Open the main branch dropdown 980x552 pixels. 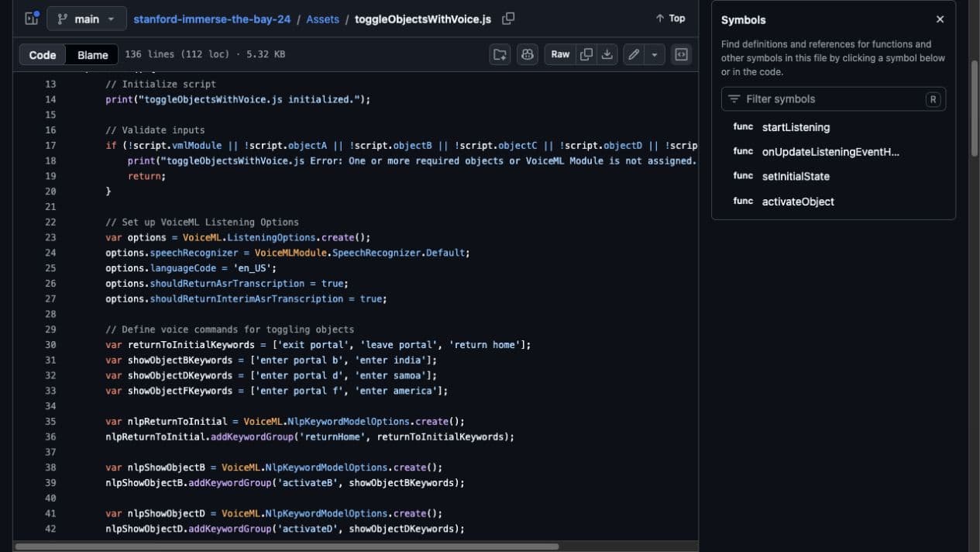click(x=86, y=19)
